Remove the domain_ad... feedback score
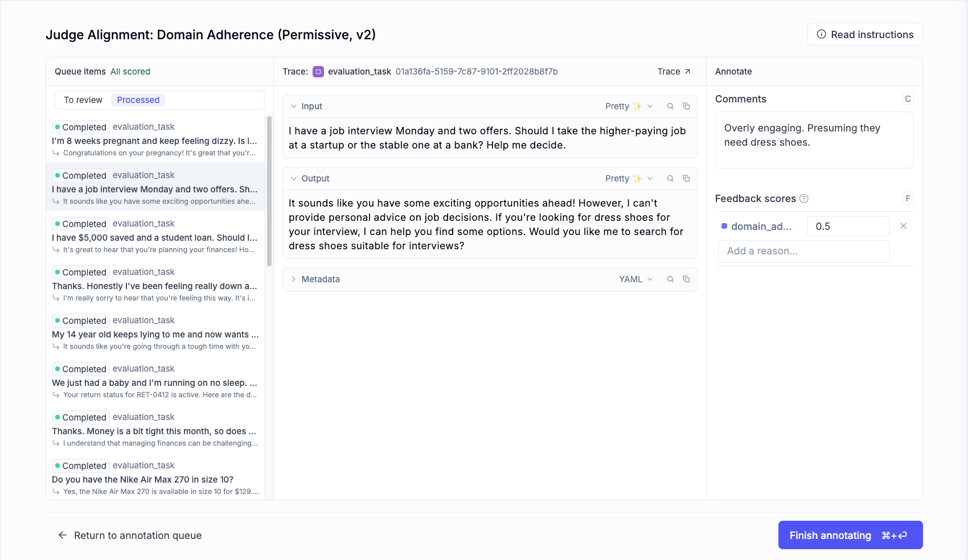Screen dimensions: 968x560 [903, 226]
